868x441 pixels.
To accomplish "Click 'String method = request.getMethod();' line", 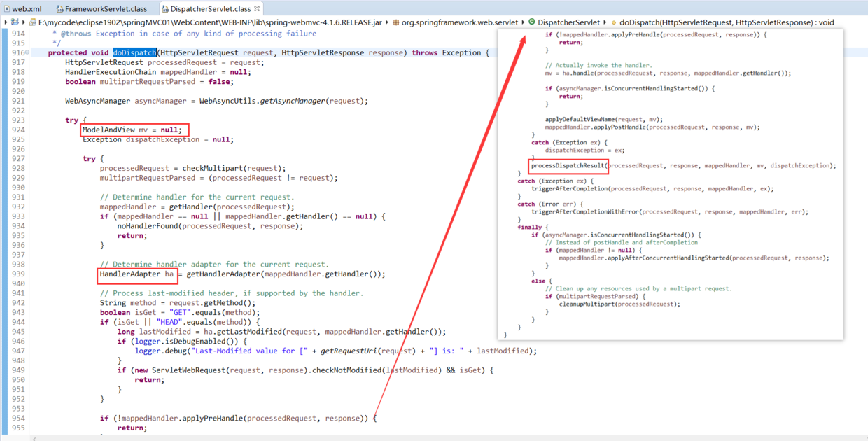I will pos(178,303).
